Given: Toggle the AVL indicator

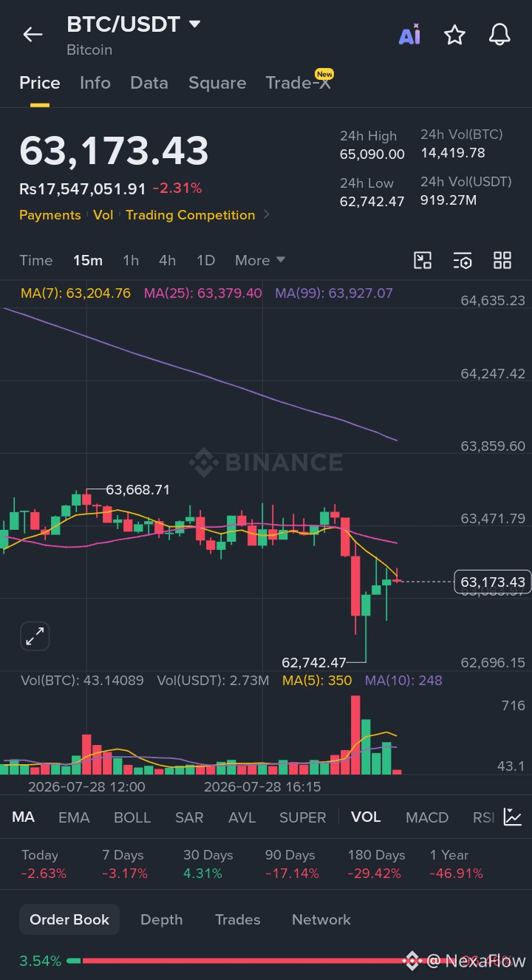Looking at the screenshot, I should point(242,817).
